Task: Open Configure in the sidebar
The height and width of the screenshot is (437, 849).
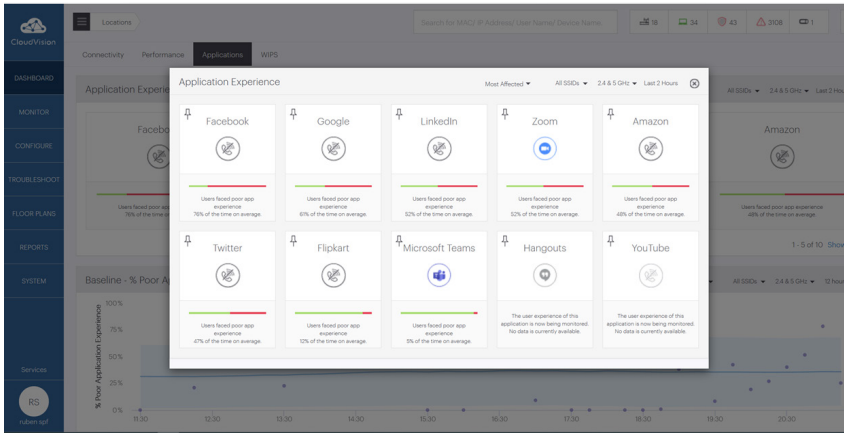Action: pyautogui.click(x=34, y=146)
